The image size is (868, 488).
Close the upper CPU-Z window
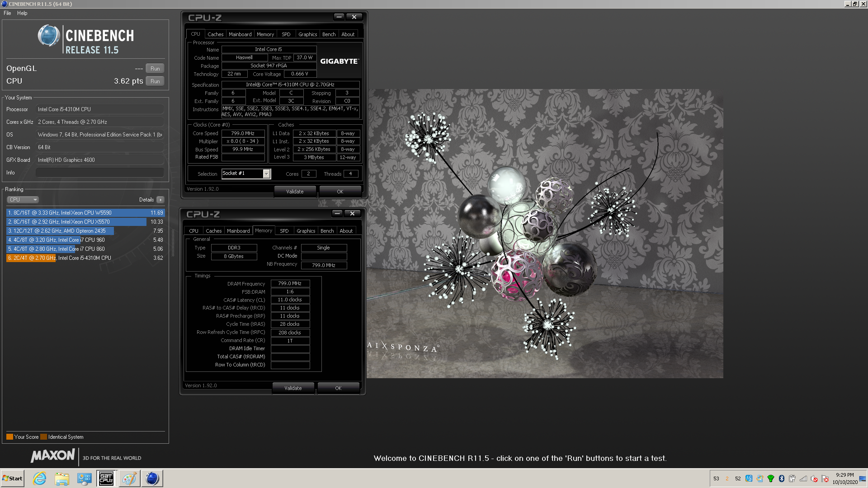click(354, 17)
